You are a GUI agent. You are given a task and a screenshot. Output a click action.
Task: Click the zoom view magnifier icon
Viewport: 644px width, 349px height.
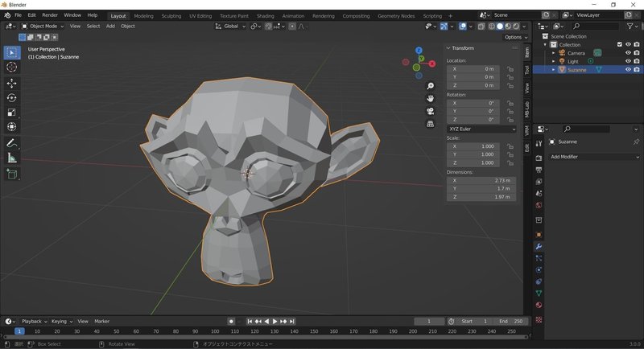coord(430,86)
